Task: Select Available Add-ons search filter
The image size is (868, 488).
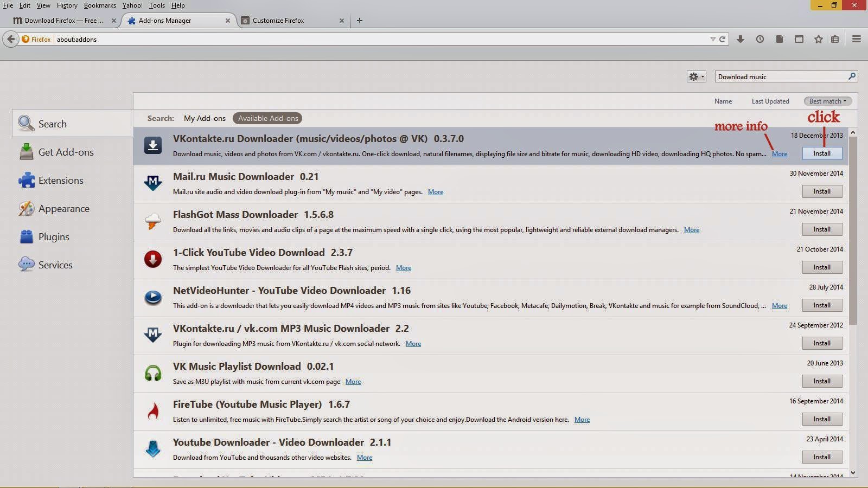Action: 268,118
